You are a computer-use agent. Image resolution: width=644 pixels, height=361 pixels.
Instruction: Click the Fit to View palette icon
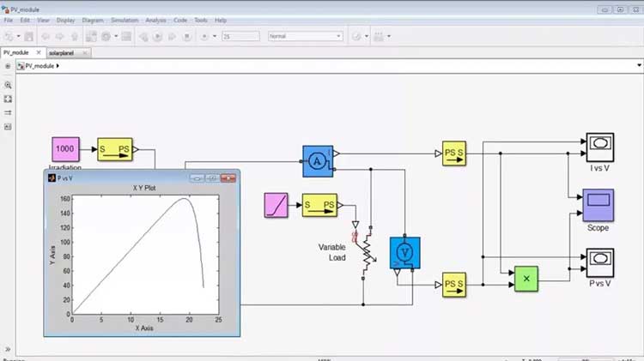point(8,99)
